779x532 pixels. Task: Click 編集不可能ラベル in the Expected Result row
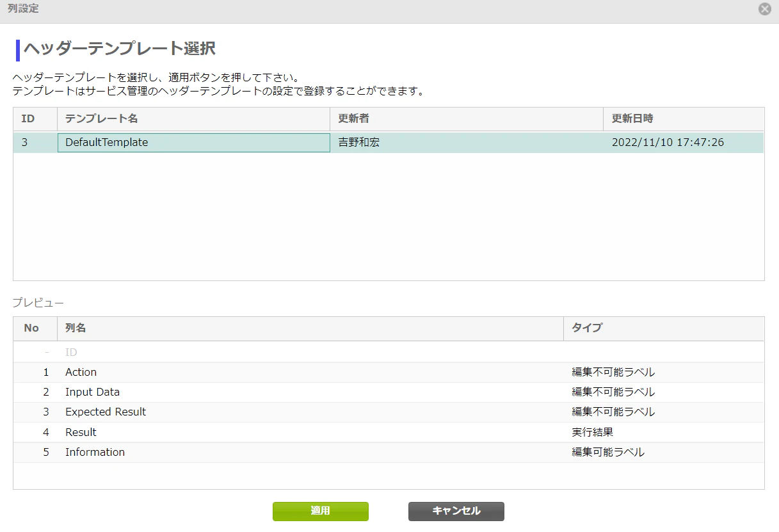coord(613,412)
